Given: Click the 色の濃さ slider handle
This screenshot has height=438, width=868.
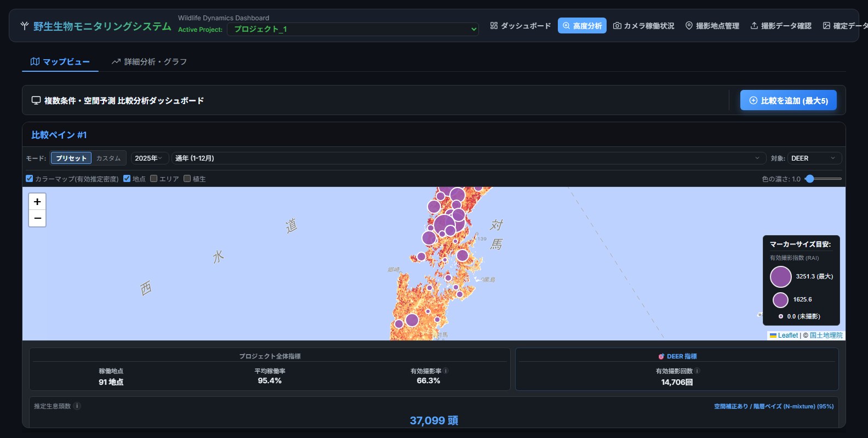Looking at the screenshot, I should pos(809,179).
